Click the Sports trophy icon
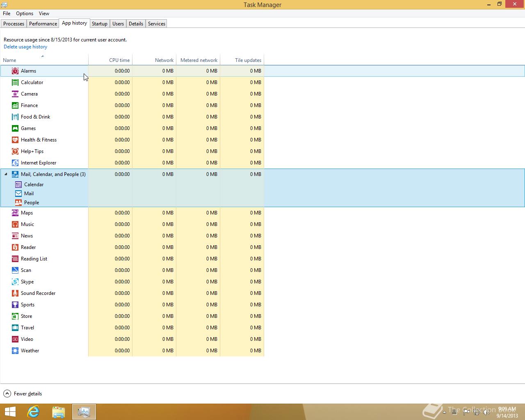Screen dimensions: 525x420 [15, 305]
